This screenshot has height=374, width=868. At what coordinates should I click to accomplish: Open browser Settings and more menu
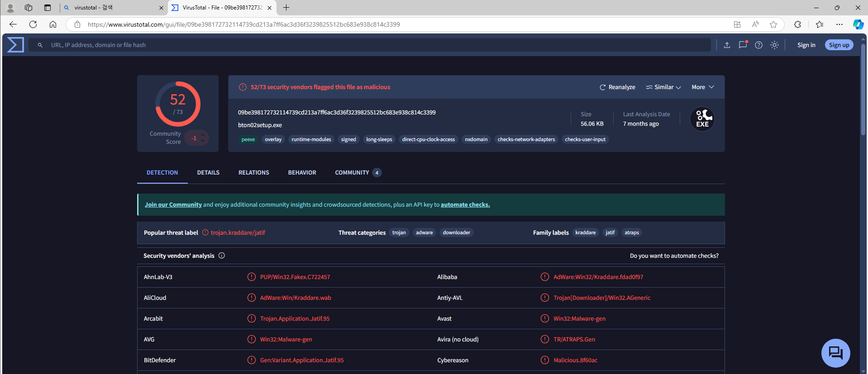[x=839, y=24]
